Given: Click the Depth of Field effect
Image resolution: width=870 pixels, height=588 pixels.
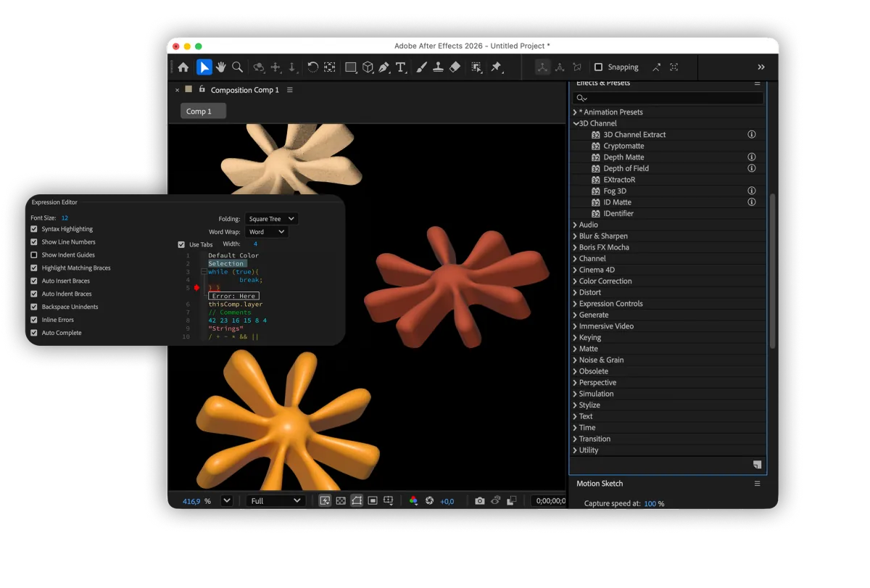Looking at the screenshot, I should [x=626, y=169].
